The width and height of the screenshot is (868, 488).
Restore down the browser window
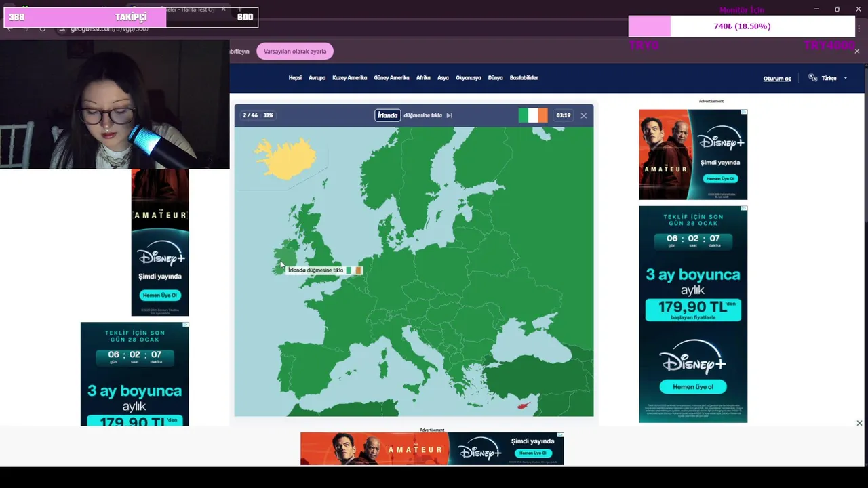(837, 9)
